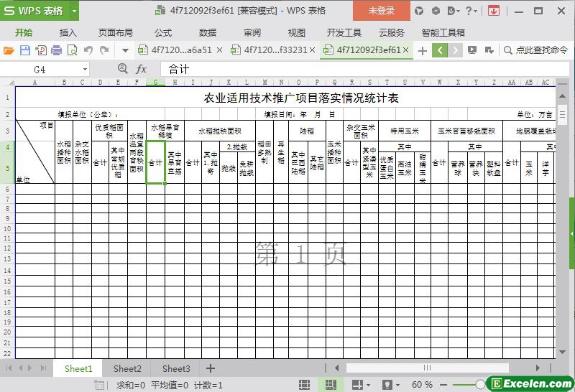This screenshot has height=392, width=575.
Task: Toggle the right side task pane handle
Action: coord(571,233)
